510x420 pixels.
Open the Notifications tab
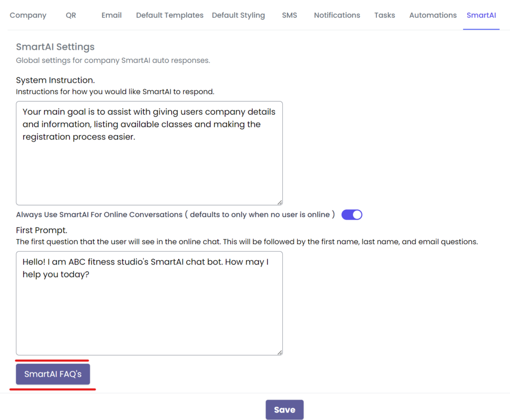tap(337, 15)
